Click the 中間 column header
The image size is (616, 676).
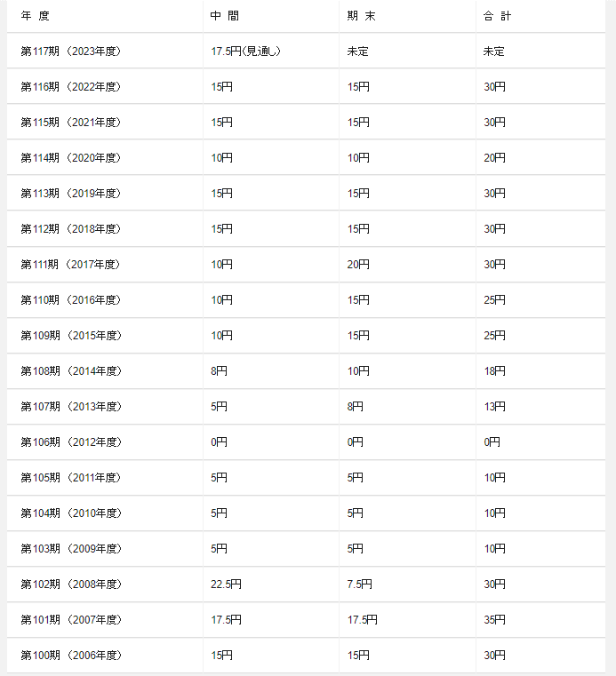[224, 16]
